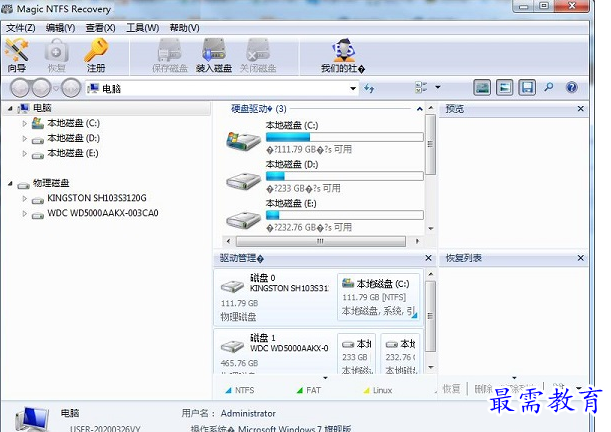Click the 232.76 GB partition block
The width and height of the screenshot is (611, 432).
point(400,354)
